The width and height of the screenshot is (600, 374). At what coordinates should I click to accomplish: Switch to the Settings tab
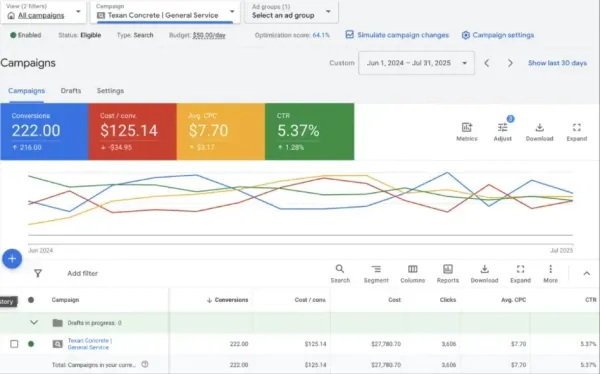click(110, 91)
